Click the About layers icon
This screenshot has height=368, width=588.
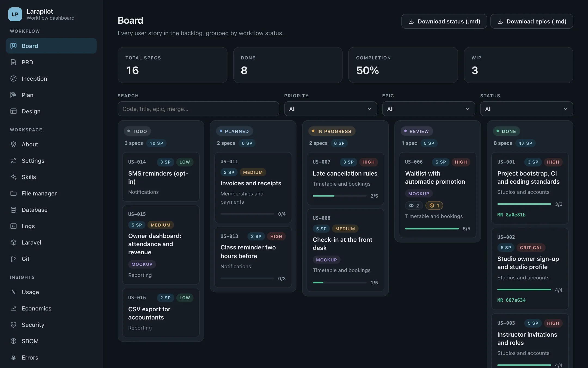(x=13, y=144)
